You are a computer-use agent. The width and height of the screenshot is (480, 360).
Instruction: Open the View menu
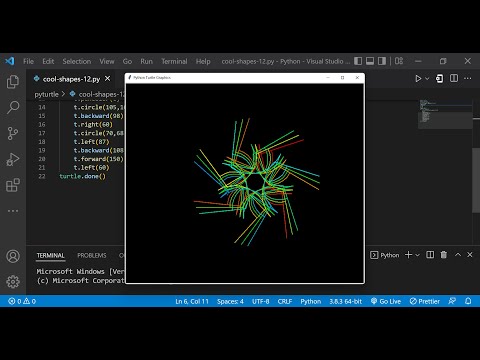[x=107, y=61]
